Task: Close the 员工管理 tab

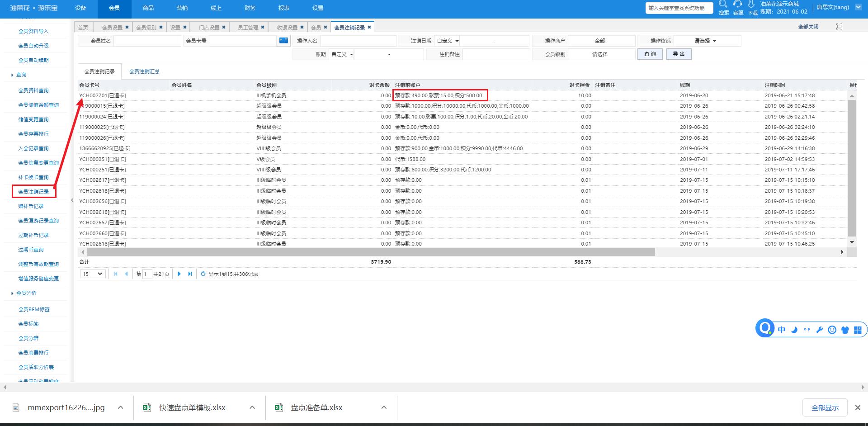Action: point(263,27)
